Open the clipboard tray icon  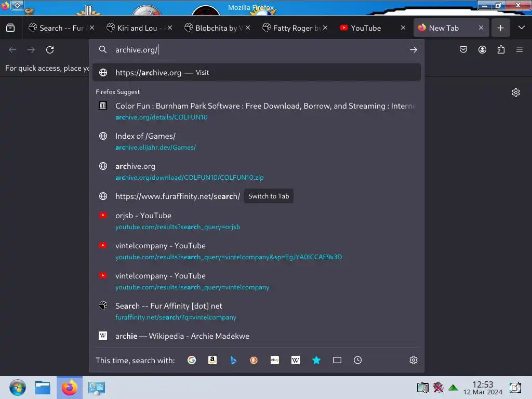tap(423, 388)
